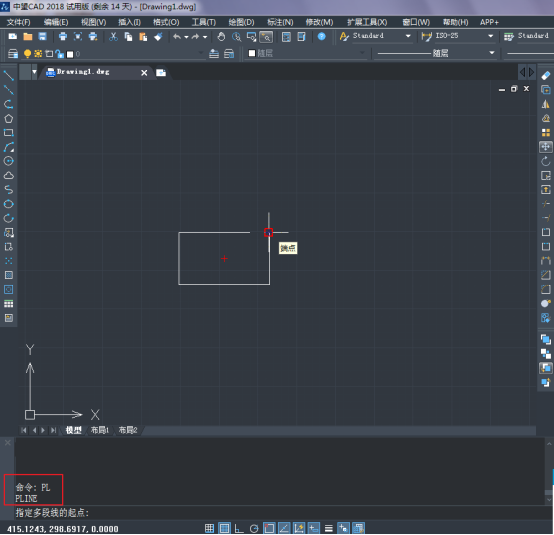Expand the Standard text style dropdown
This screenshot has height=535, width=554.
pyautogui.click(x=408, y=36)
